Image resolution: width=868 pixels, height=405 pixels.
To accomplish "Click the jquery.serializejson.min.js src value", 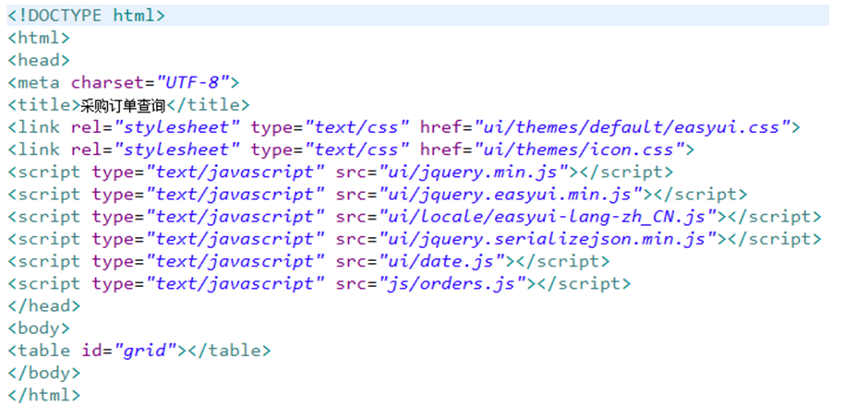I will point(547,239).
